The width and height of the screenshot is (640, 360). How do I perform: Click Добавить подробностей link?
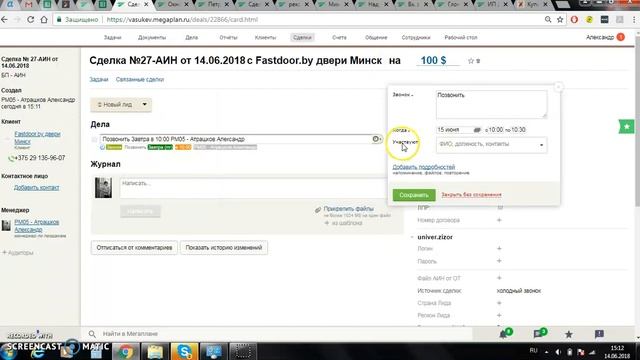(x=424, y=167)
